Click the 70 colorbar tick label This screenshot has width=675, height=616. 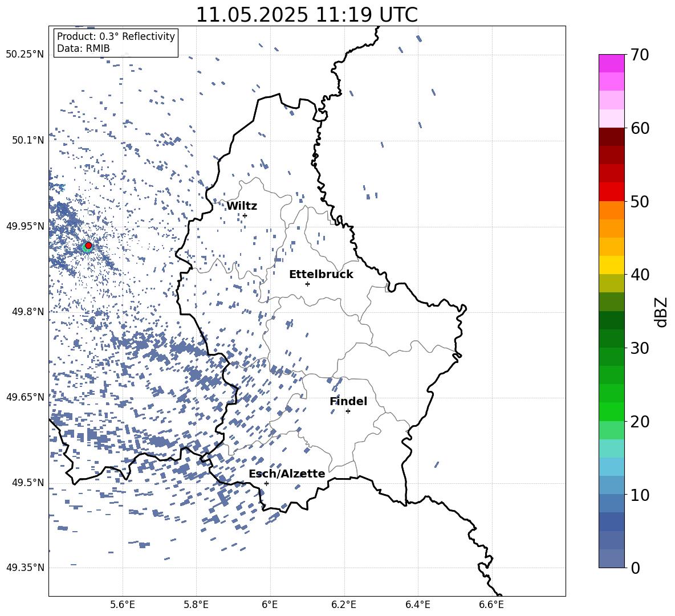640,55
